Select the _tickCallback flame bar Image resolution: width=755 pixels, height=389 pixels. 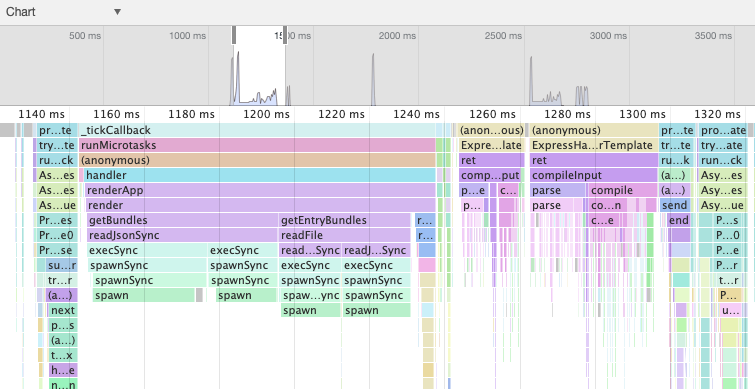coord(257,130)
